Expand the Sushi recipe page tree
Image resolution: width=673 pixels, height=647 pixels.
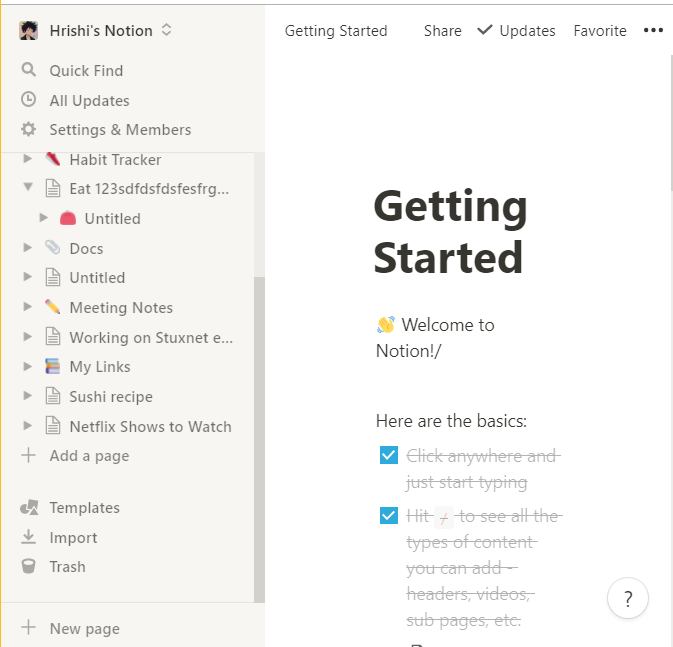[x=27, y=396]
